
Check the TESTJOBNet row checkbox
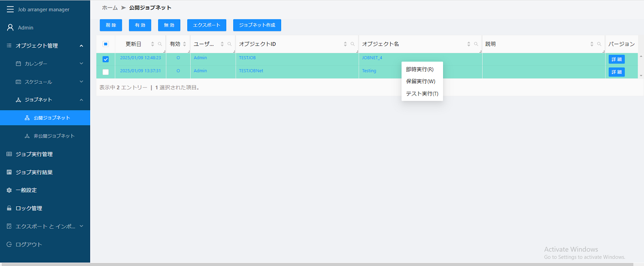point(106,72)
